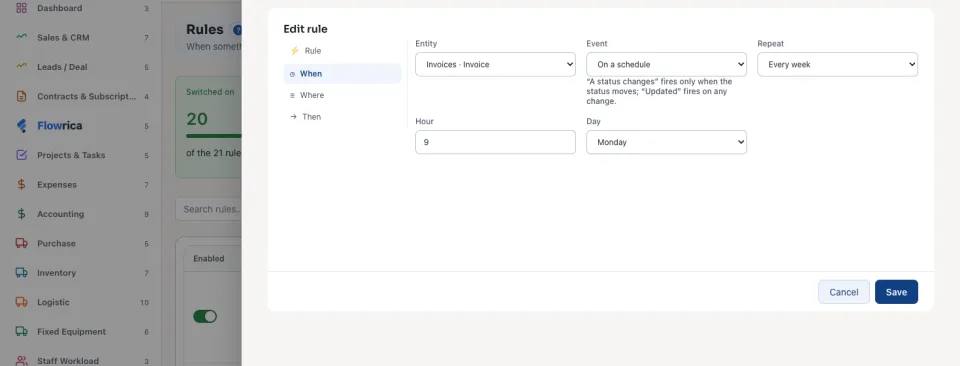Click the Switched on count 20
The height and width of the screenshot is (366, 960).
point(197,119)
